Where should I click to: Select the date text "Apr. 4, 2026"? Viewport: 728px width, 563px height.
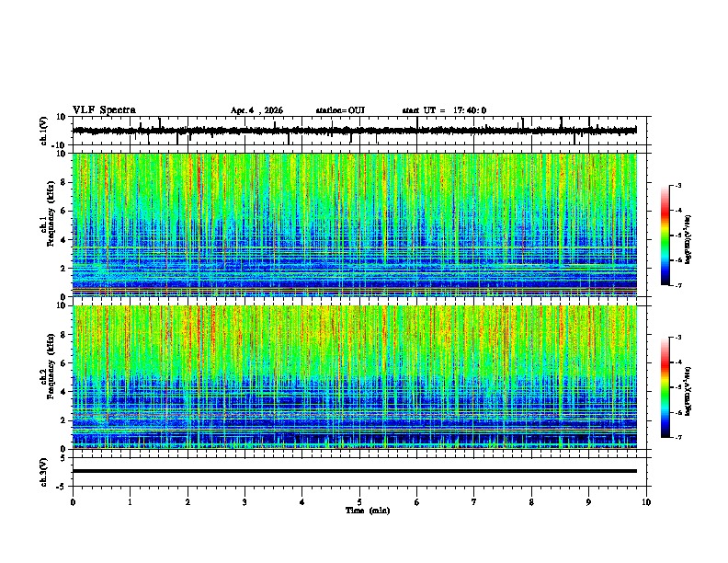click(x=256, y=110)
